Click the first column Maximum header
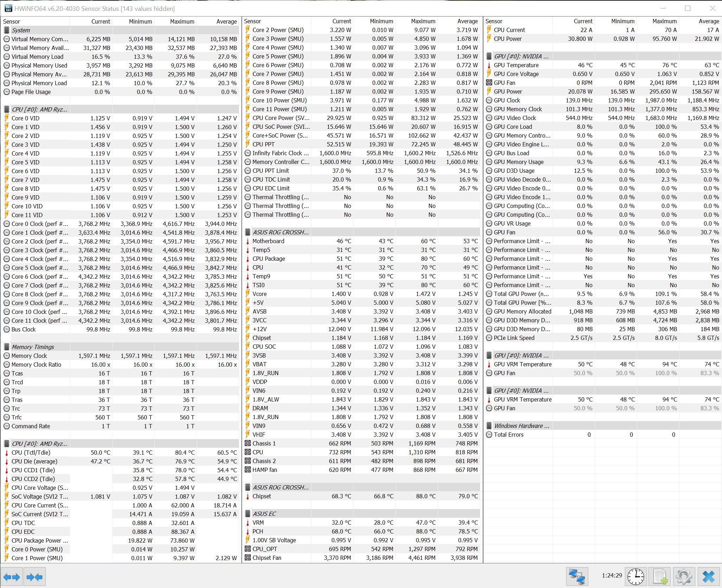 click(182, 21)
